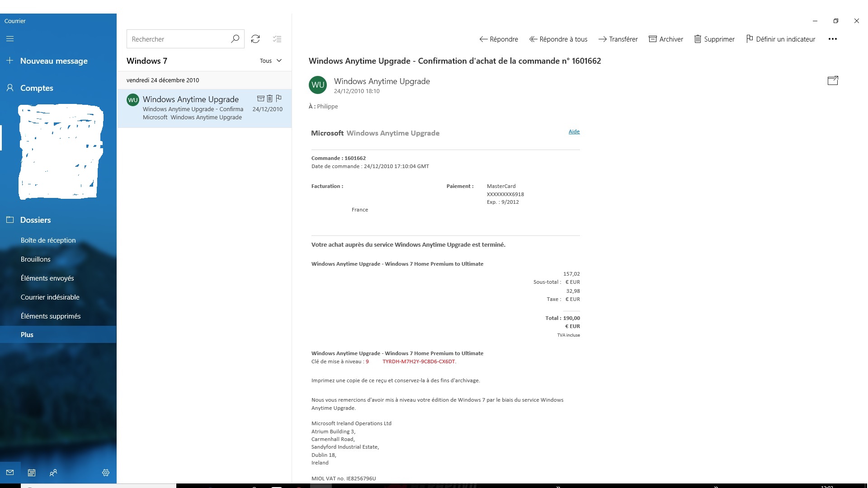This screenshot has width=868, height=488.
Task: Expand Plus folders list
Action: (27, 335)
